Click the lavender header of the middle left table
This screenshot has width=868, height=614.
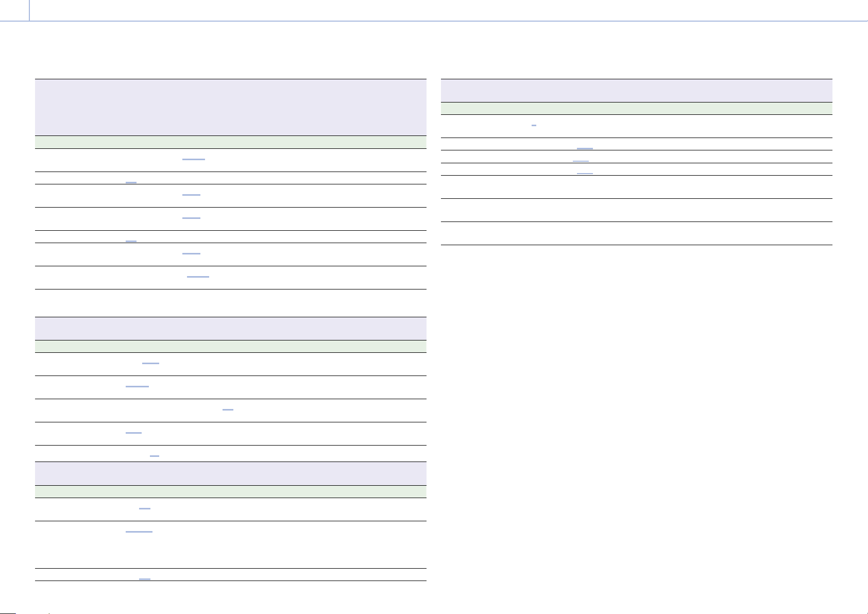[x=231, y=328]
